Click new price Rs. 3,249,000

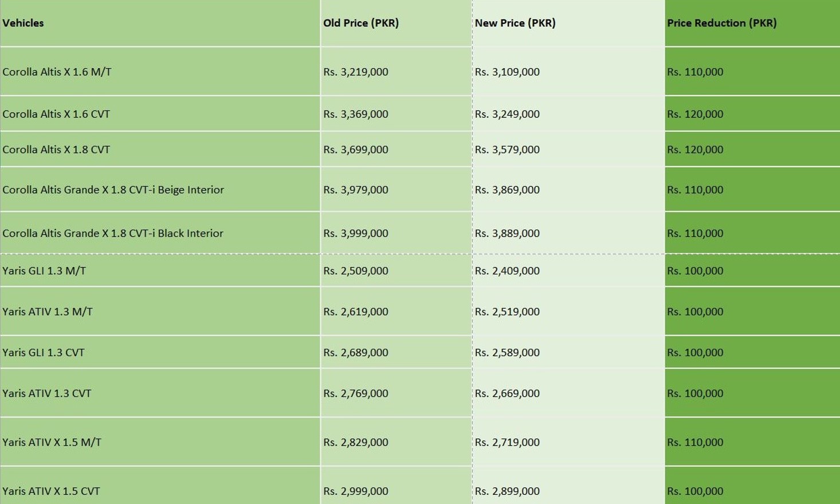(568, 114)
